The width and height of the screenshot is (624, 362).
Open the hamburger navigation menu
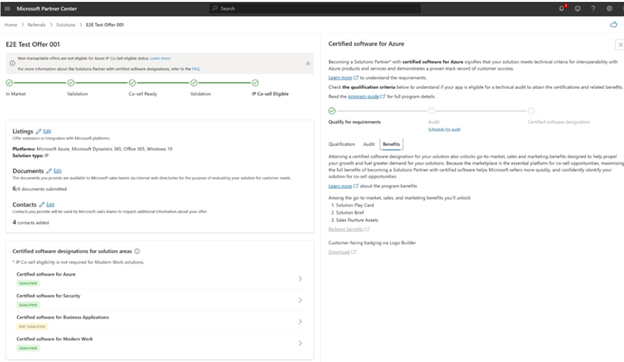point(7,8)
